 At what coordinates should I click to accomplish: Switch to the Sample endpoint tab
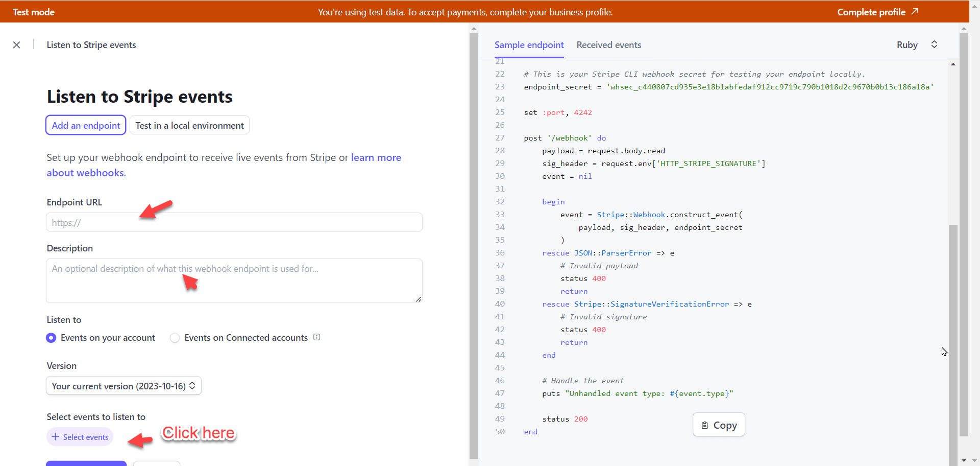(x=529, y=45)
